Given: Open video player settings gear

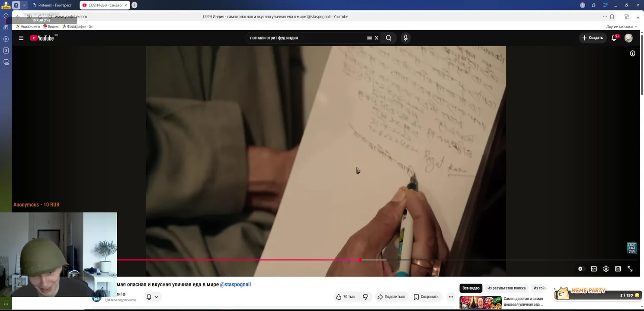Looking at the screenshot, I should coord(606,269).
